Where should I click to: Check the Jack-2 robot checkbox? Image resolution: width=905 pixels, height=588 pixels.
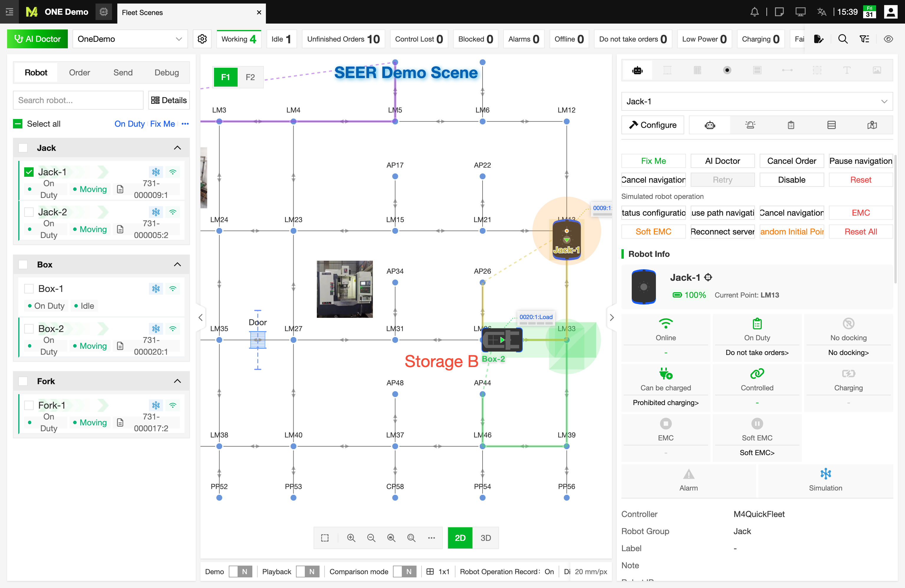pyautogui.click(x=29, y=212)
